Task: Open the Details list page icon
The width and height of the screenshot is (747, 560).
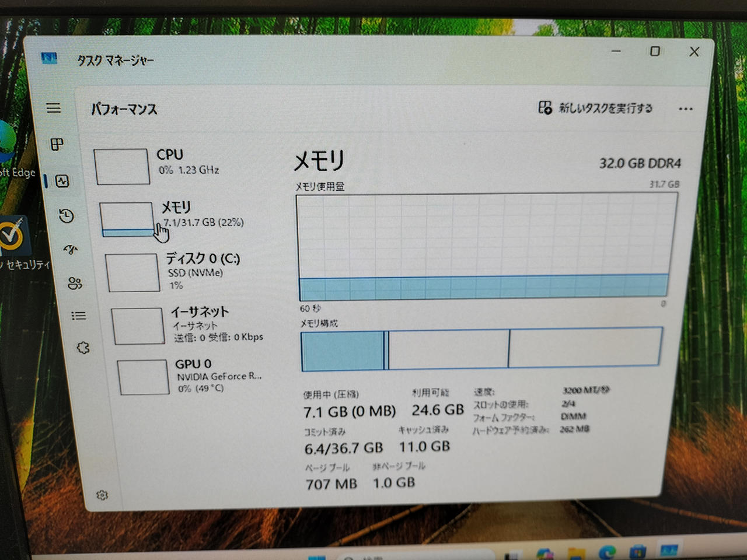Action: pos(78,316)
